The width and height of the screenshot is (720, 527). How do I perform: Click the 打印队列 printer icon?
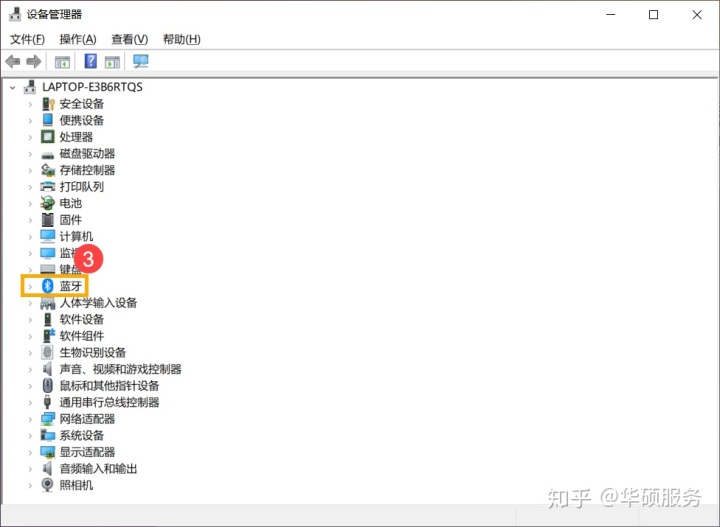(48, 186)
